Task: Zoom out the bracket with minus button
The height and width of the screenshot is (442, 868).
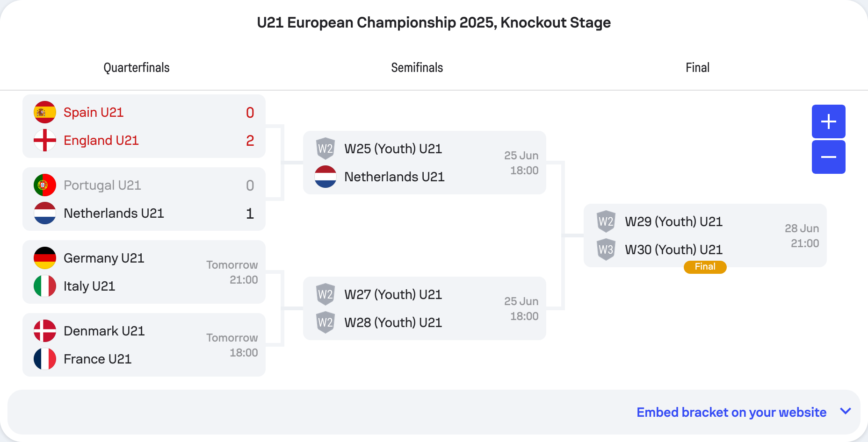Action: [x=828, y=157]
